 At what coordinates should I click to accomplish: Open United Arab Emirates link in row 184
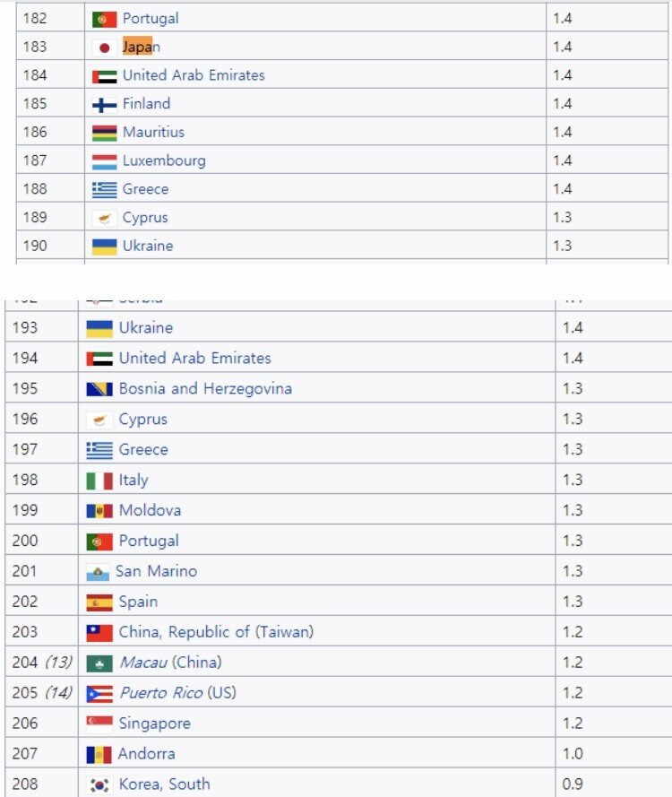tap(194, 75)
